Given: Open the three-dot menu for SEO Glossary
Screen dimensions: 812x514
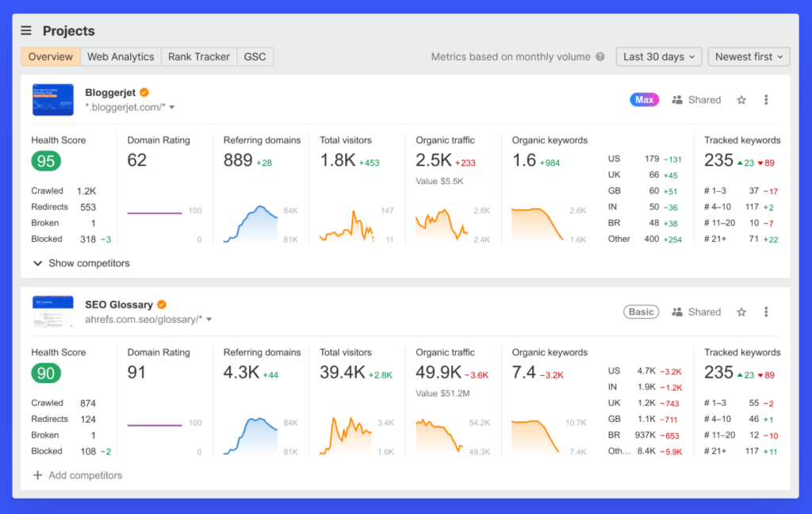Looking at the screenshot, I should point(766,312).
